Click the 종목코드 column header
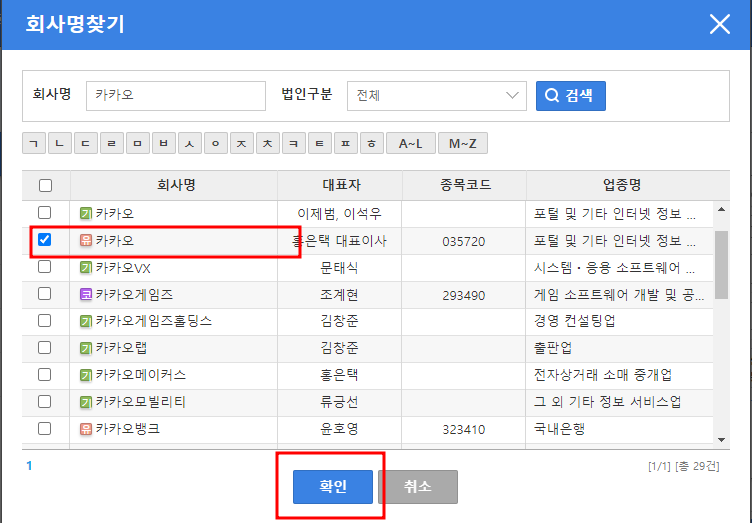This screenshot has width=752, height=523. [465, 185]
